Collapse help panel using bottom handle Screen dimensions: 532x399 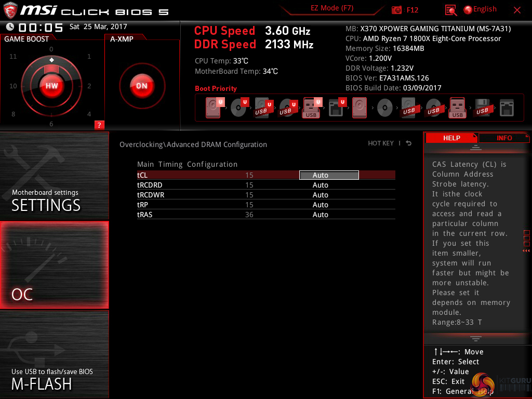click(476, 339)
